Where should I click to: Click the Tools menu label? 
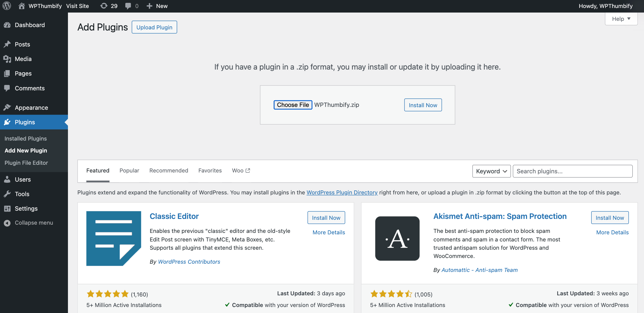(22, 194)
